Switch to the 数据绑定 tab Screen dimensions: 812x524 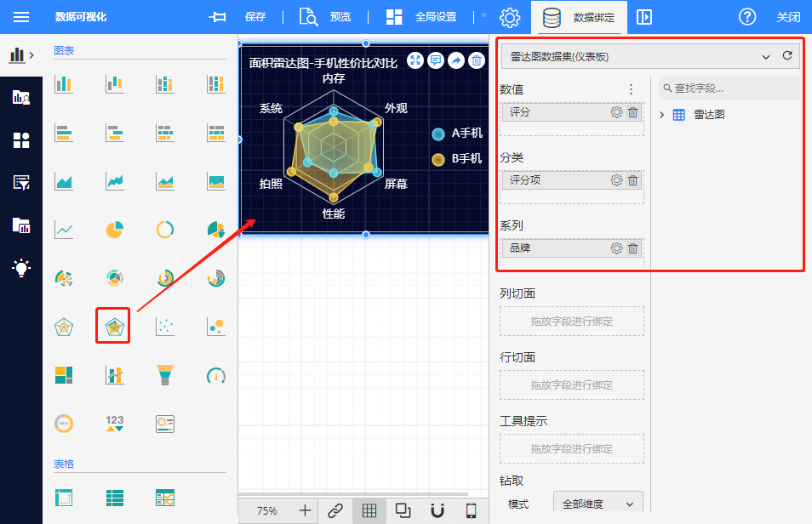(x=579, y=17)
